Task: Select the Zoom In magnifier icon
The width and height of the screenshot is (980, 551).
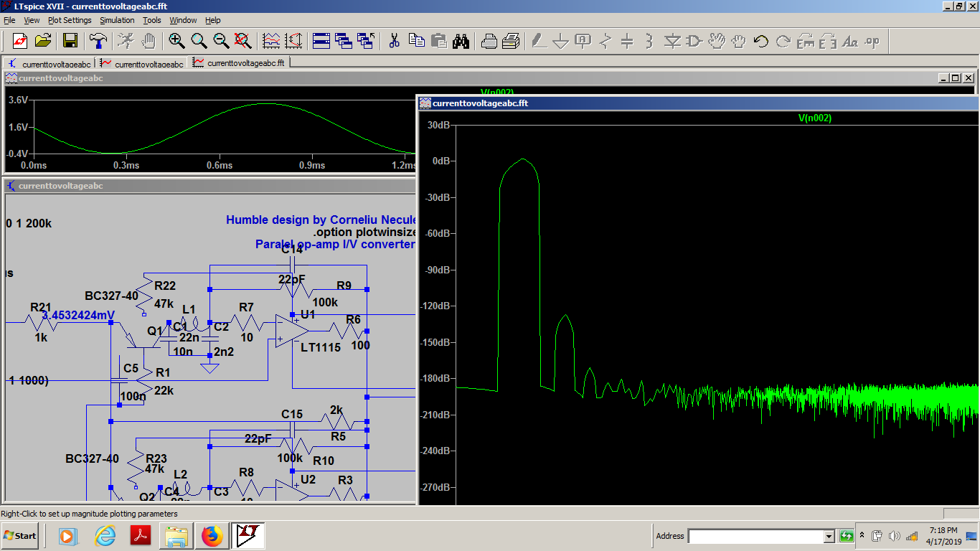Action: (176, 41)
